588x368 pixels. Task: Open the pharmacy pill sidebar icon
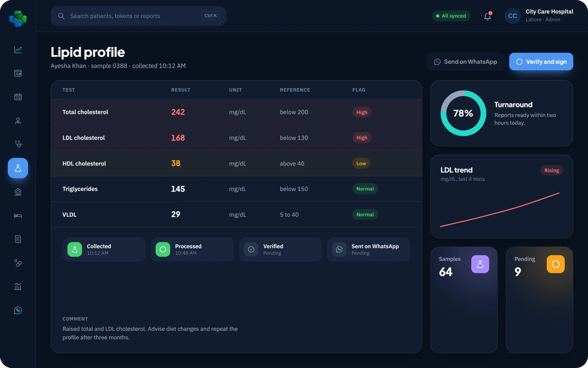[18, 263]
